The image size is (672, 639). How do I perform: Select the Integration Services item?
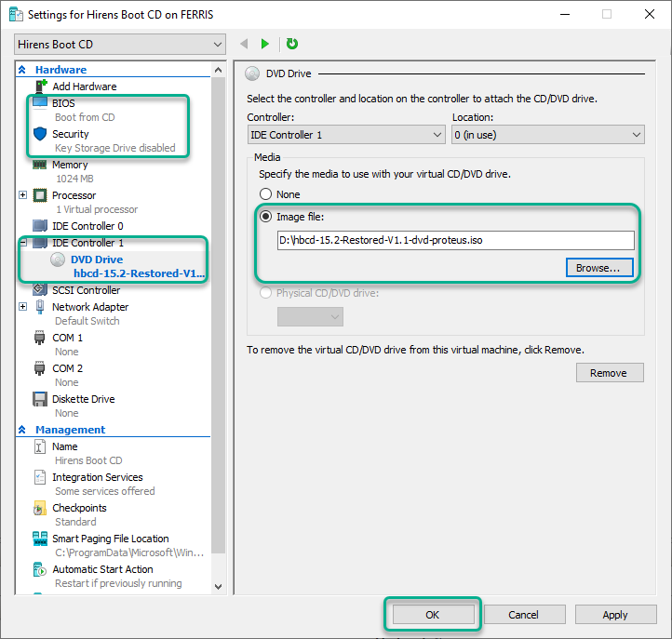(98, 477)
